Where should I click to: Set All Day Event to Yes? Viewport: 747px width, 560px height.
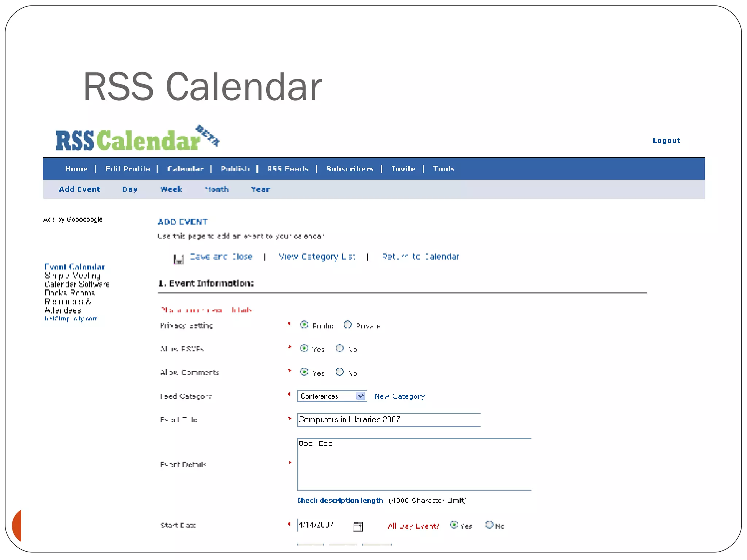coord(454,525)
